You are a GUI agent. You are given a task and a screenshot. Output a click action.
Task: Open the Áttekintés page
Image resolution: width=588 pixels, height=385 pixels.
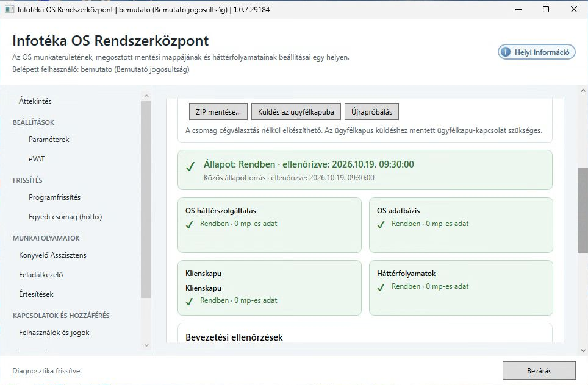(x=35, y=101)
